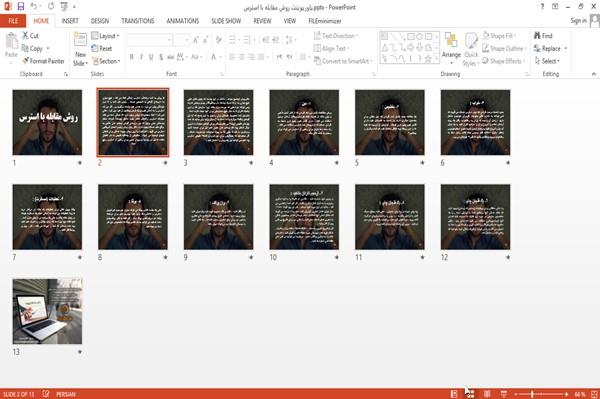The height and width of the screenshot is (399, 600).
Task: Expand the Layout dropdown
Action: pyautogui.click(x=105, y=36)
